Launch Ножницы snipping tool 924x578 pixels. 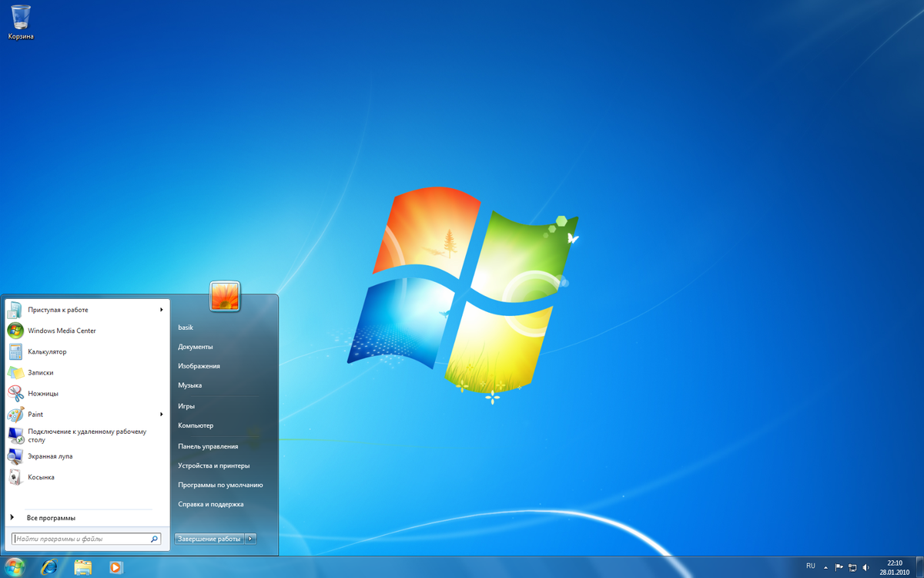coord(42,393)
